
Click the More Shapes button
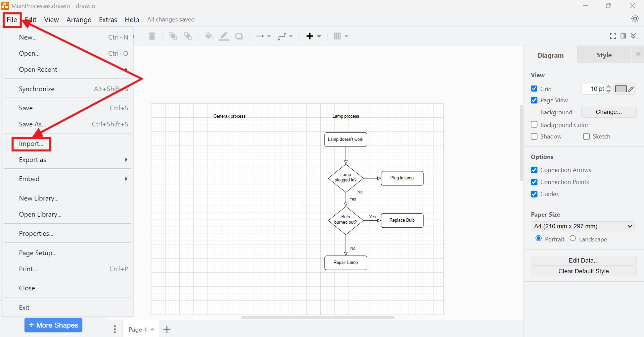(x=53, y=325)
